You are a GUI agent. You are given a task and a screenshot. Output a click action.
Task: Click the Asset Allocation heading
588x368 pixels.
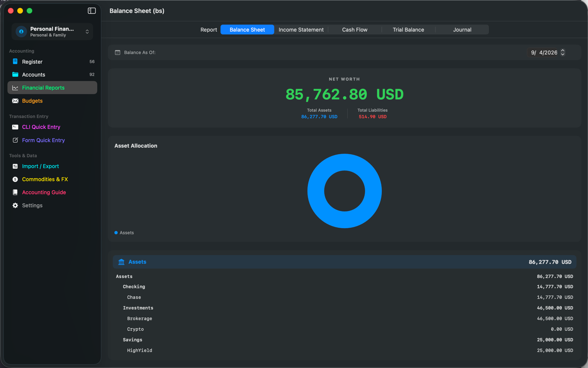click(x=136, y=146)
